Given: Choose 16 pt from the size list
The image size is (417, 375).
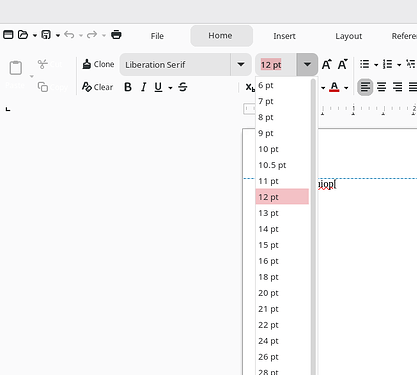Looking at the screenshot, I should (282, 261).
